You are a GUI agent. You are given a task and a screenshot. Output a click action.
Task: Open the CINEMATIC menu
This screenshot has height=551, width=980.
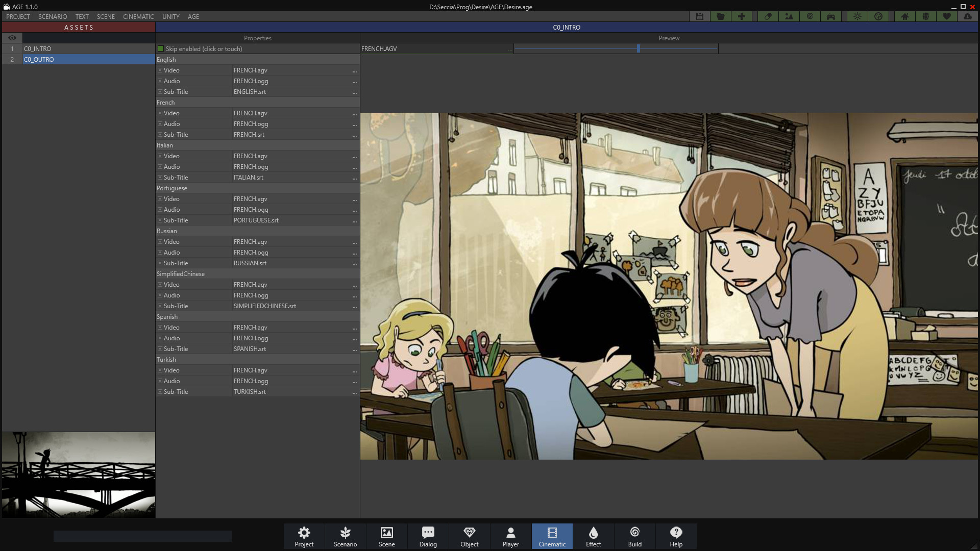click(138, 16)
